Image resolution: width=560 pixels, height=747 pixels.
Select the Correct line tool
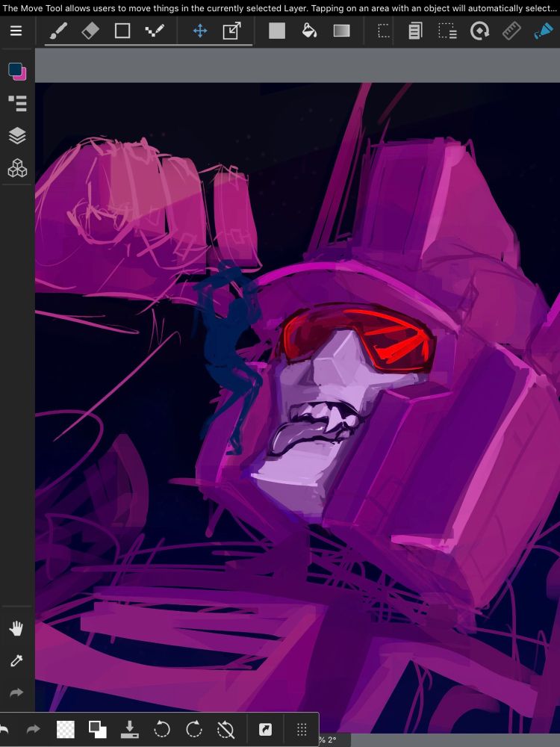point(155,31)
